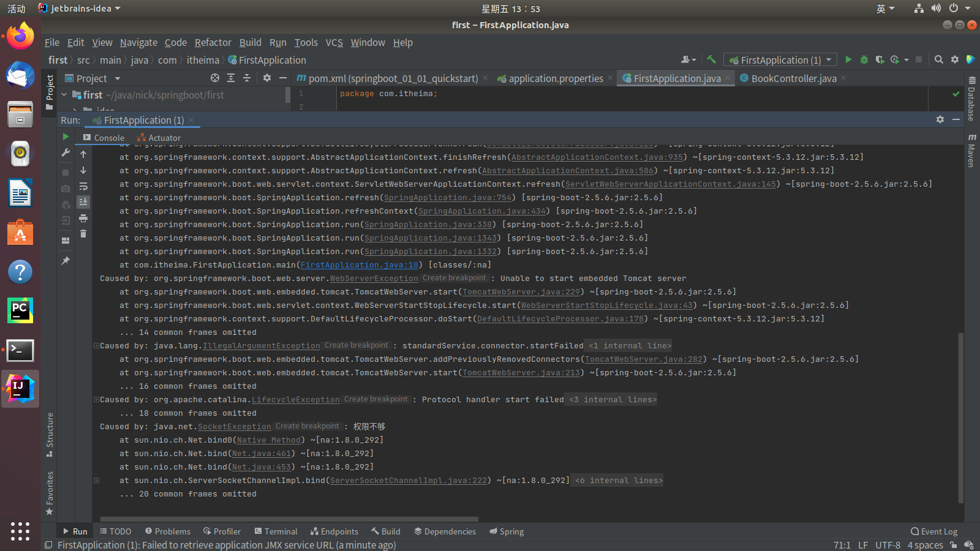The height and width of the screenshot is (551, 980).
Task: Open TomcatWebServer.java:229 from the stack trace
Action: point(521,292)
